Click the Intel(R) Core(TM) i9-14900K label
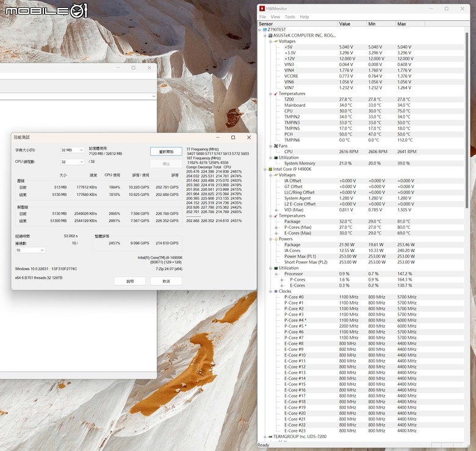 (160, 258)
